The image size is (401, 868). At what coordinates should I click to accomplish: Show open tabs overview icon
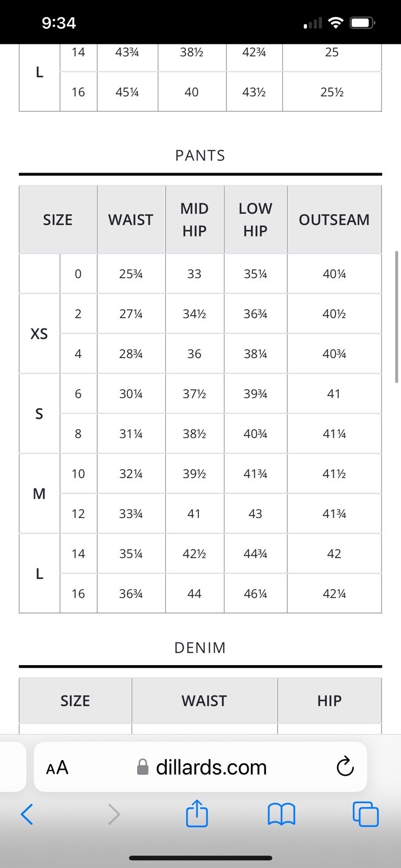click(x=366, y=814)
